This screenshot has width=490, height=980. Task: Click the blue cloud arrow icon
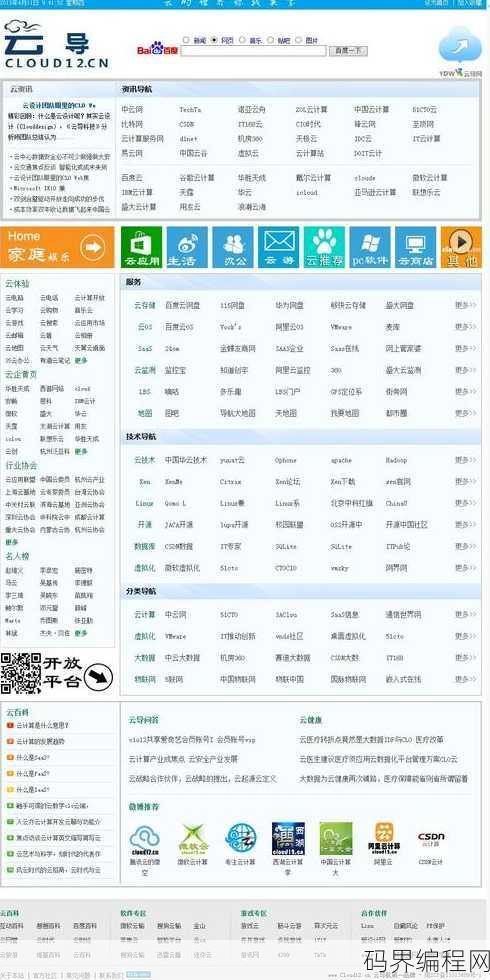[459, 47]
